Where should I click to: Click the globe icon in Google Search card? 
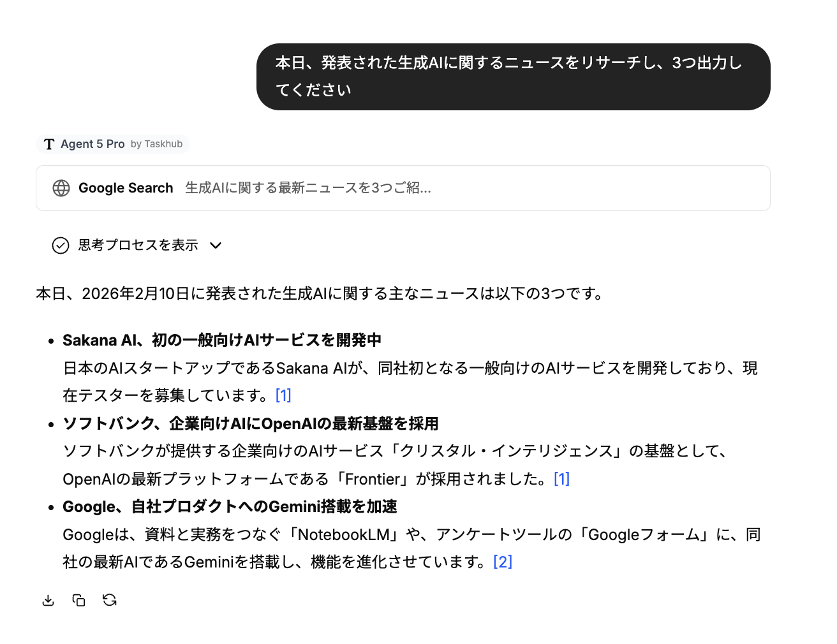pyautogui.click(x=61, y=188)
